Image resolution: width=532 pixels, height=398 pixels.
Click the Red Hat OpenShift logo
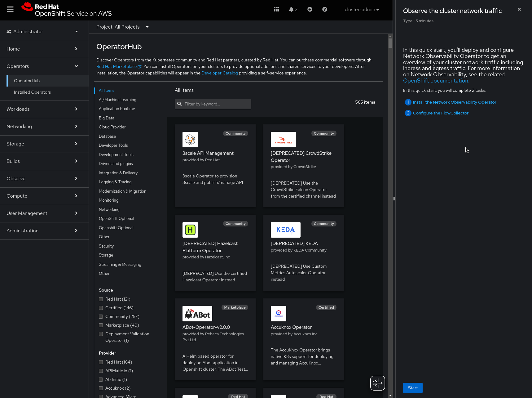pos(67,10)
